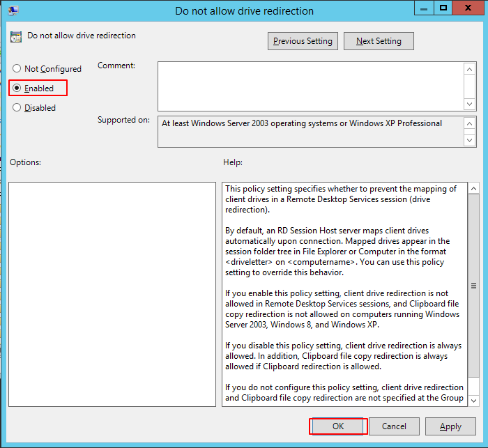Go to the Previous Setting

(303, 41)
